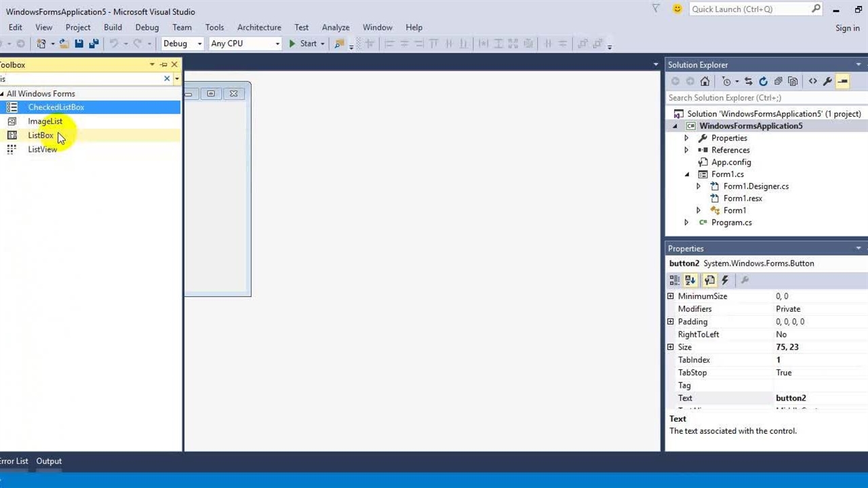
Task: Expand the Size property node
Action: pos(671,347)
